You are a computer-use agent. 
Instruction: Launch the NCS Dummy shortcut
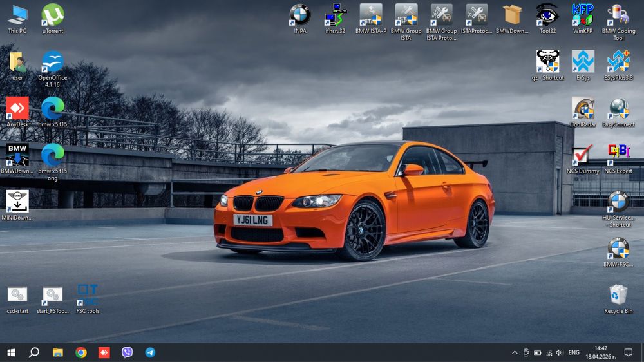[583, 159]
